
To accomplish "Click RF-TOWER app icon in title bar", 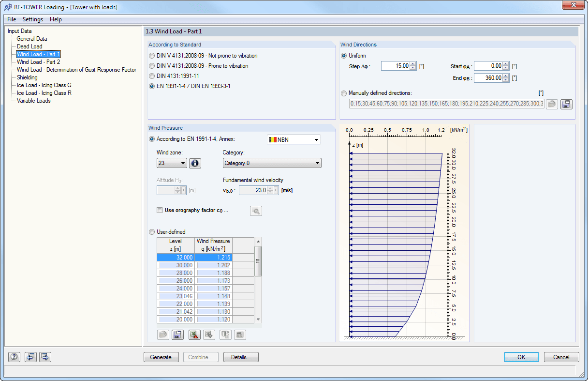I will (8, 7).
